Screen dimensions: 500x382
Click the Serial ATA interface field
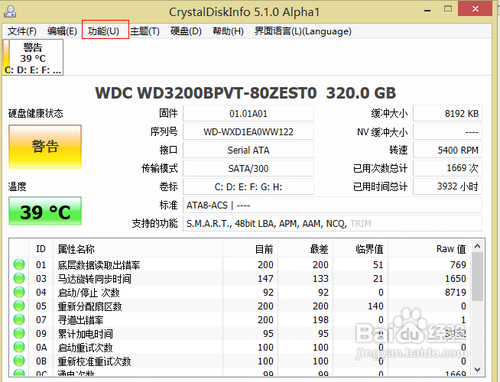coord(248,150)
